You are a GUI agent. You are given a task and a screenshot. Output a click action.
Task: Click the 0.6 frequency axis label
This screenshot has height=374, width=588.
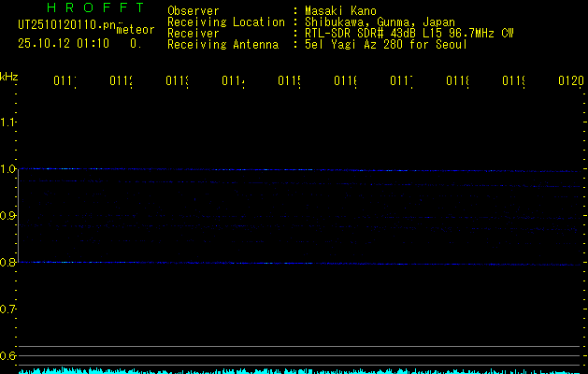click(x=8, y=356)
